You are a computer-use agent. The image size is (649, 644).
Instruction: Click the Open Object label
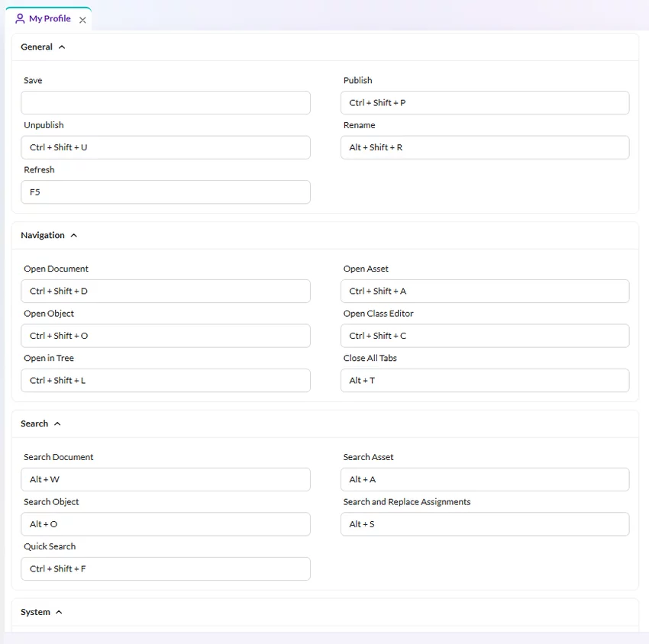[49, 314]
